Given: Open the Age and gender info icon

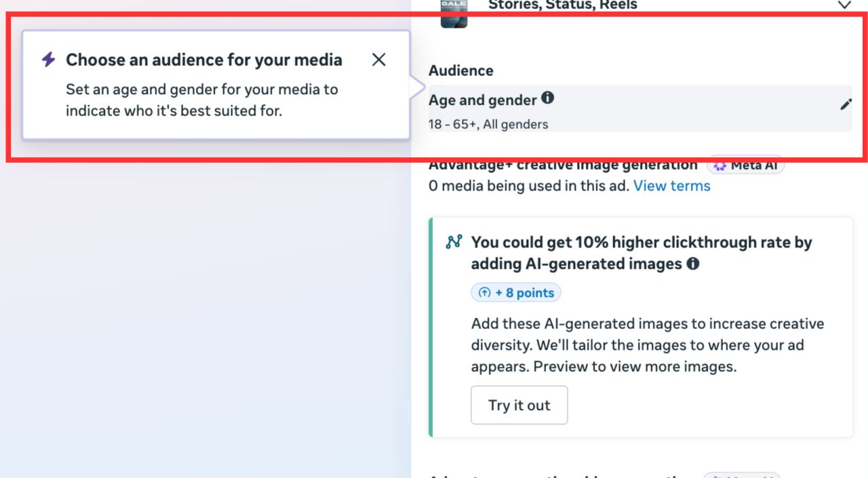Looking at the screenshot, I should tap(547, 98).
